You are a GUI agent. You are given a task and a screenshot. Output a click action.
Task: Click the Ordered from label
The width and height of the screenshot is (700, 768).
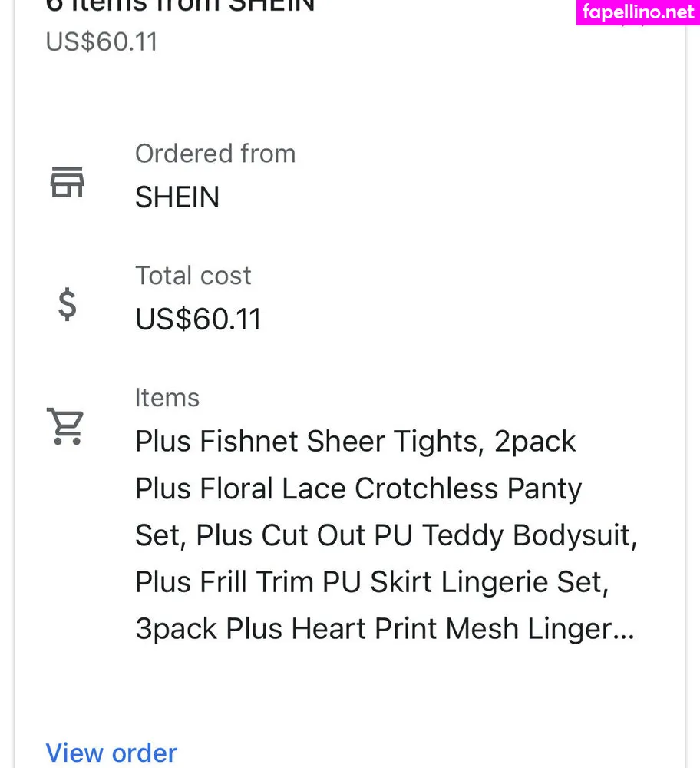[x=215, y=154]
